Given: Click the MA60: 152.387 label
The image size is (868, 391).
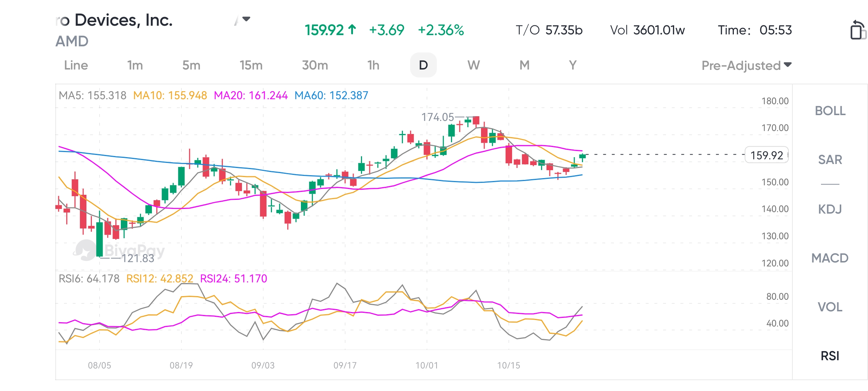Looking at the screenshot, I should click(331, 96).
